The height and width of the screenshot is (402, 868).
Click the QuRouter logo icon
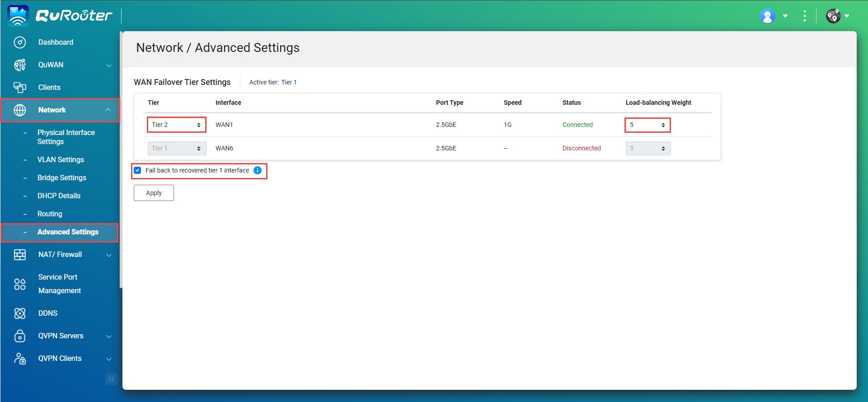pyautogui.click(x=18, y=16)
